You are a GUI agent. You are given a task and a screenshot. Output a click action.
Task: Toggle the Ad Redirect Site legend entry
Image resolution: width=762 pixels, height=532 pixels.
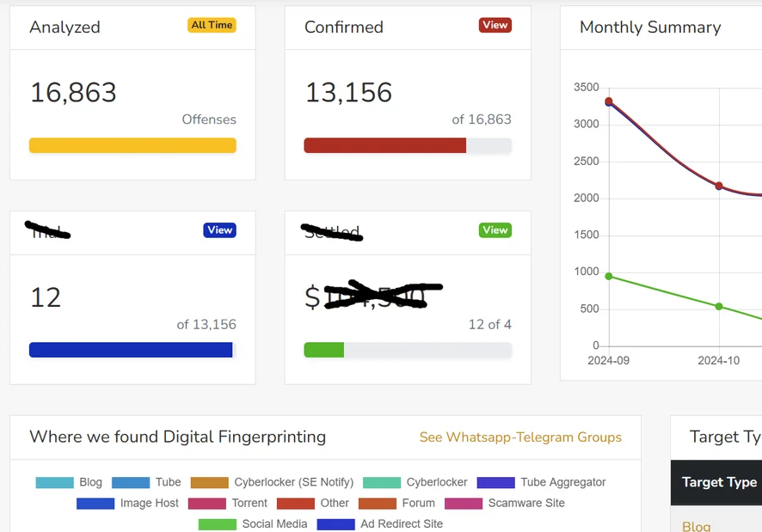pos(380,523)
